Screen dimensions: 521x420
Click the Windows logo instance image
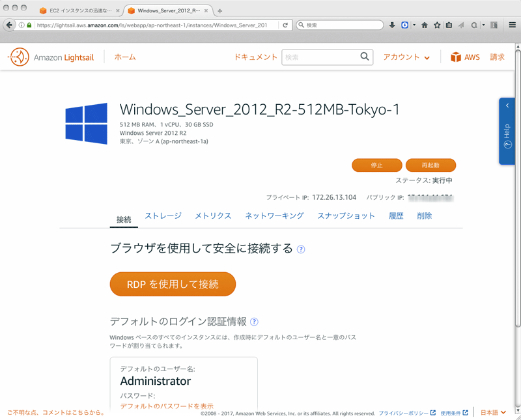coord(87,124)
